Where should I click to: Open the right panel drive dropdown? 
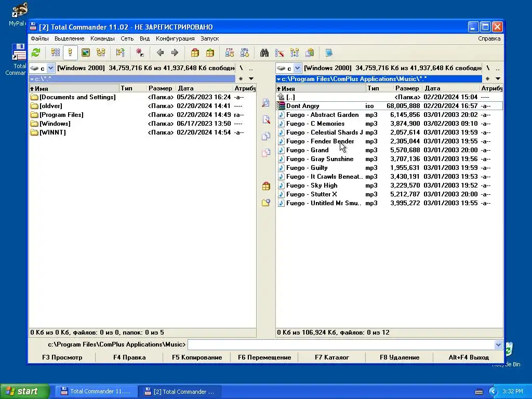click(x=298, y=68)
